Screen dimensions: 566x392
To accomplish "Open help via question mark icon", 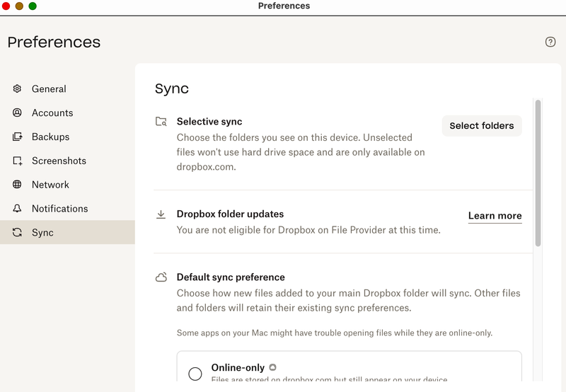I will click(550, 42).
